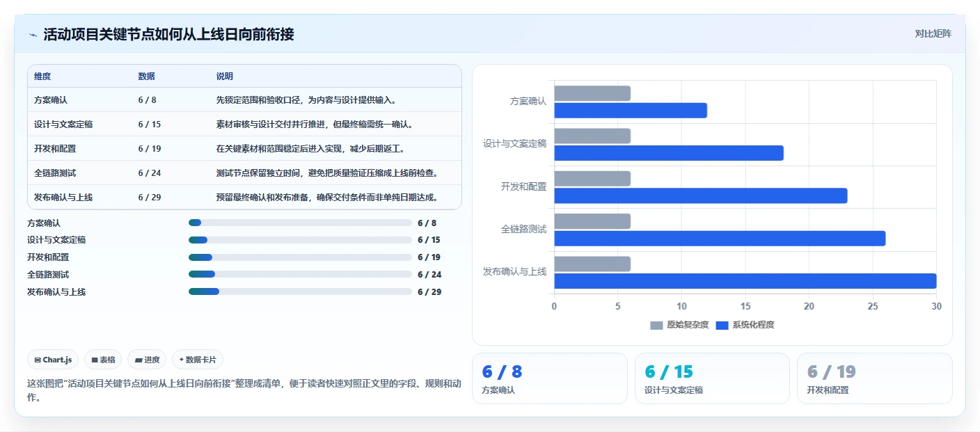Click the gray bar for 全链路测试

(x=592, y=221)
